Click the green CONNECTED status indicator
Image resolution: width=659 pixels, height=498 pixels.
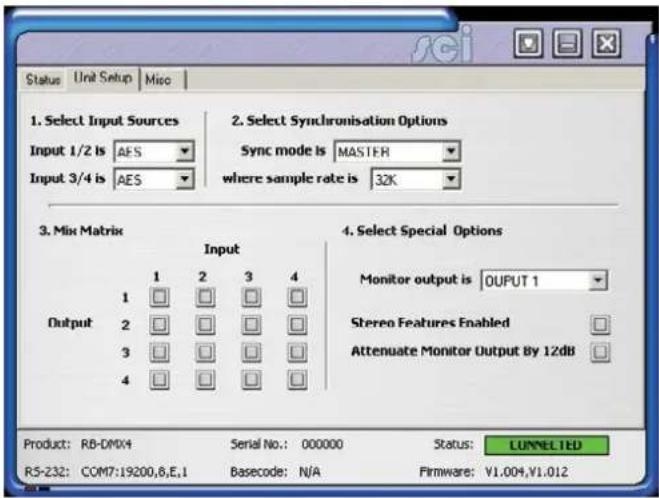click(546, 445)
